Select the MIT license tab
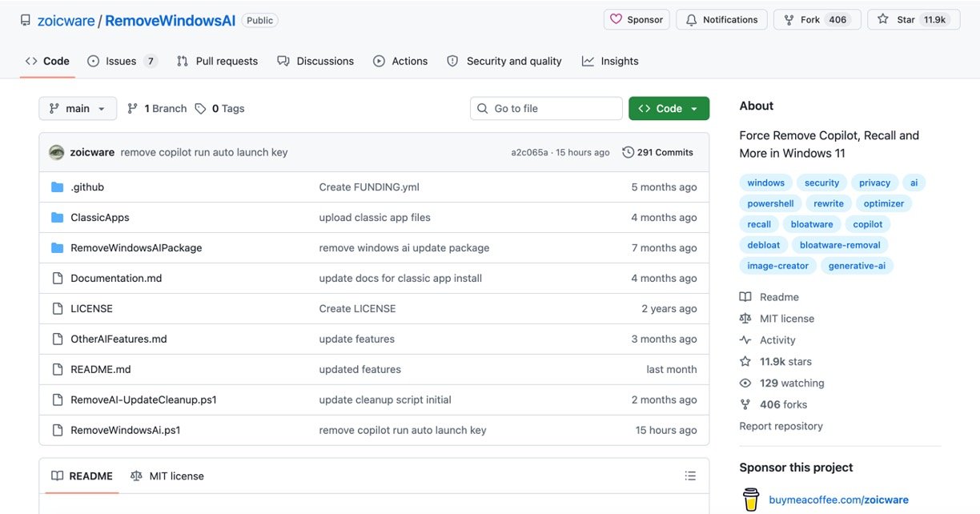Image resolution: width=980 pixels, height=514 pixels. (x=167, y=476)
